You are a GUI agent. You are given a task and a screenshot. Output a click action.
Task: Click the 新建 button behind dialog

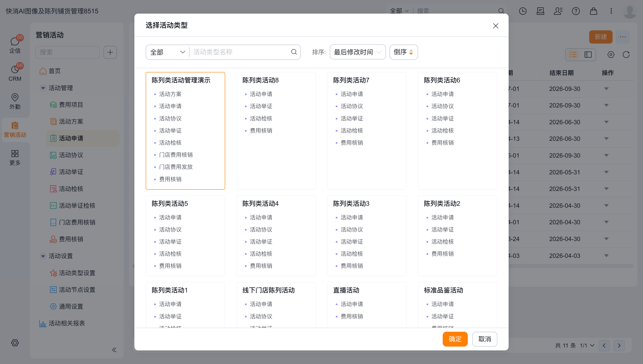[600, 37]
